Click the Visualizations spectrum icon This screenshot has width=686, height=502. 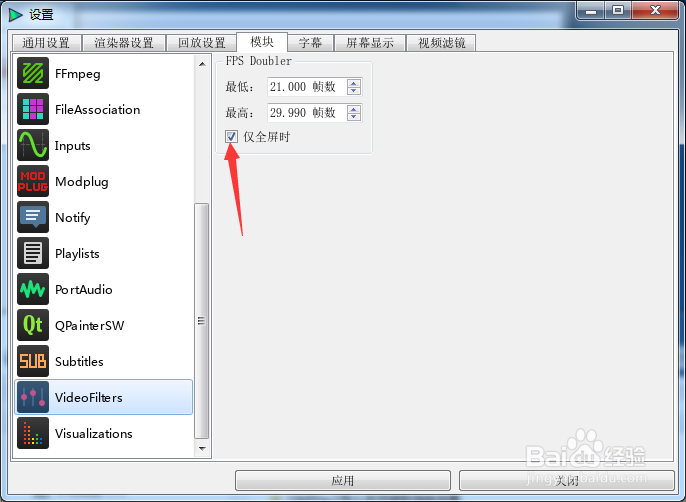tap(33, 433)
